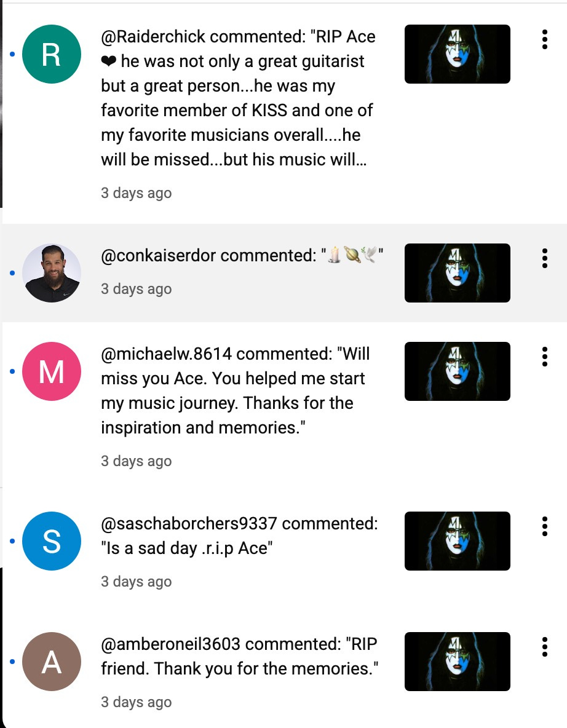The image size is (567, 728).
Task: Open video thumbnail beside amberoneil3603 comment
Action: [x=458, y=662]
